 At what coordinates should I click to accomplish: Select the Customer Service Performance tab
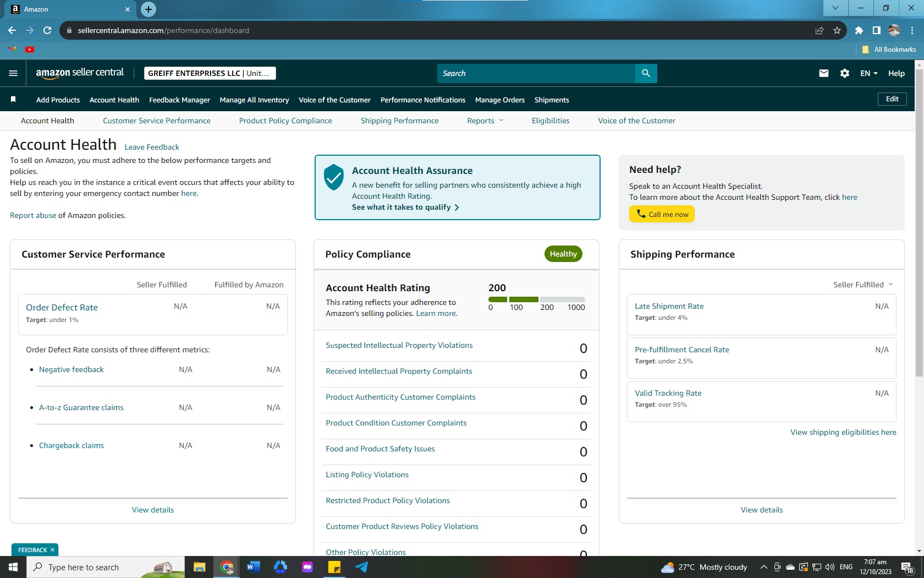tap(157, 121)
